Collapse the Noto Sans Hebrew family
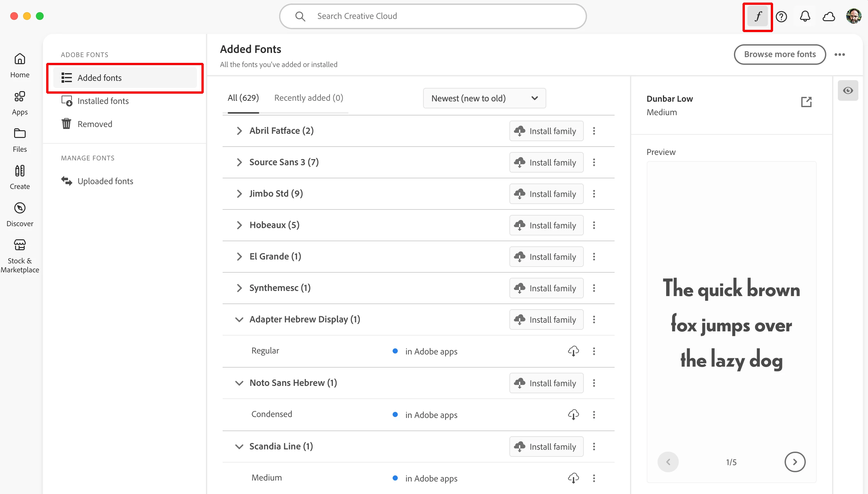 [239, 383]
